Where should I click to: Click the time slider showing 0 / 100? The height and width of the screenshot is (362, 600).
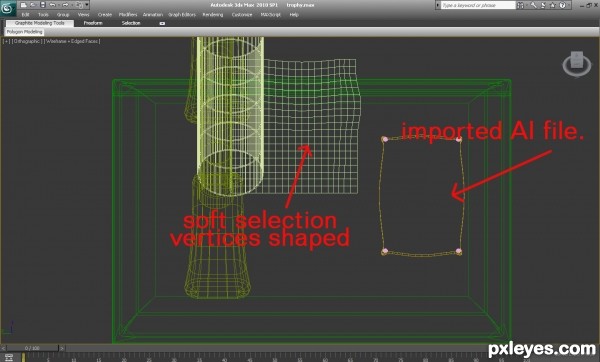(x=33, y=348)
